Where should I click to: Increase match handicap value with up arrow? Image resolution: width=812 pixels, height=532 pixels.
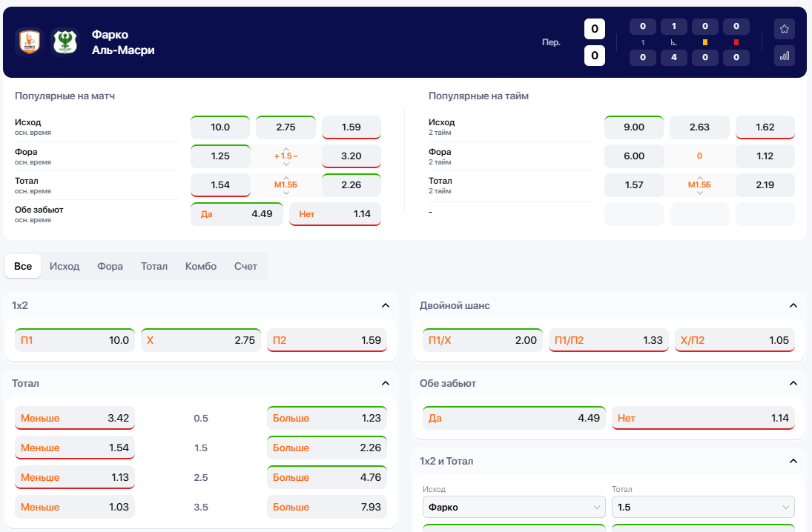pos(286,147)
